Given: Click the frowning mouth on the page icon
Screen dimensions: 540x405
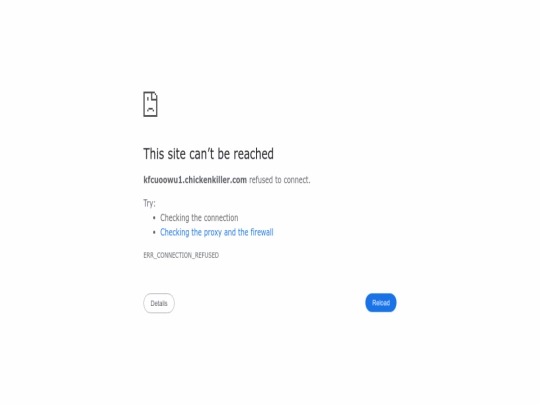Looking at the screenshot, I should coord(150,110).
